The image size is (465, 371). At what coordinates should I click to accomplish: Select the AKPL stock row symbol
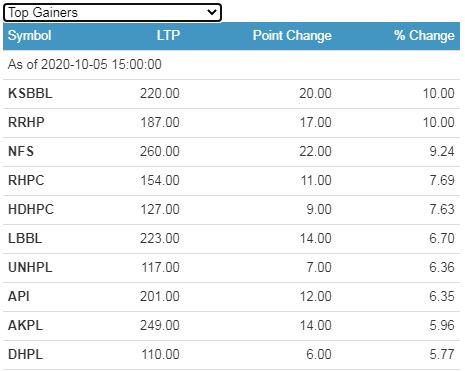tap(26, 325)
